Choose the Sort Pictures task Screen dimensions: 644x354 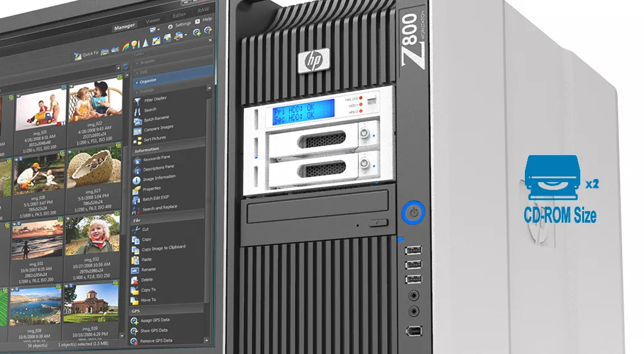(150, 140)
